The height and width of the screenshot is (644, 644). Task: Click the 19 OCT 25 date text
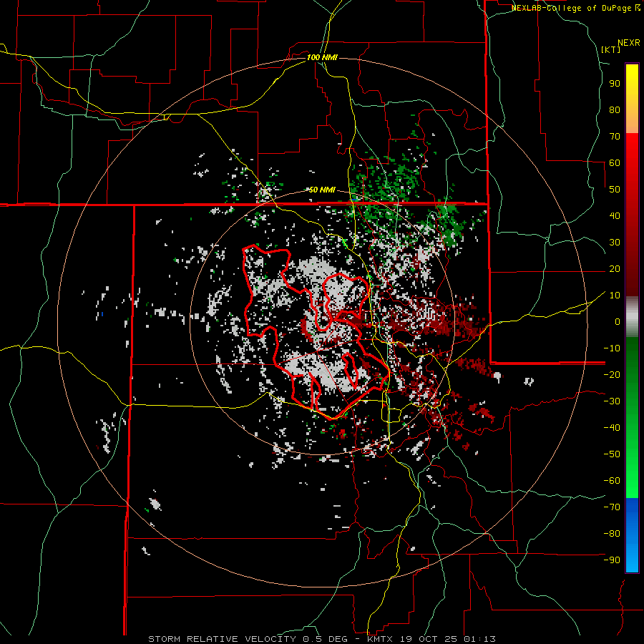430,639
